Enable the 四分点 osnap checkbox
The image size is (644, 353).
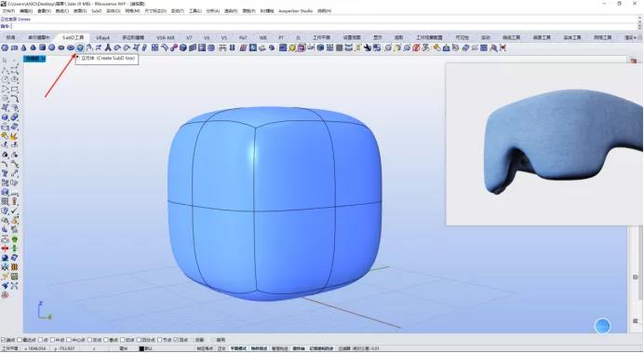[139, 340]
